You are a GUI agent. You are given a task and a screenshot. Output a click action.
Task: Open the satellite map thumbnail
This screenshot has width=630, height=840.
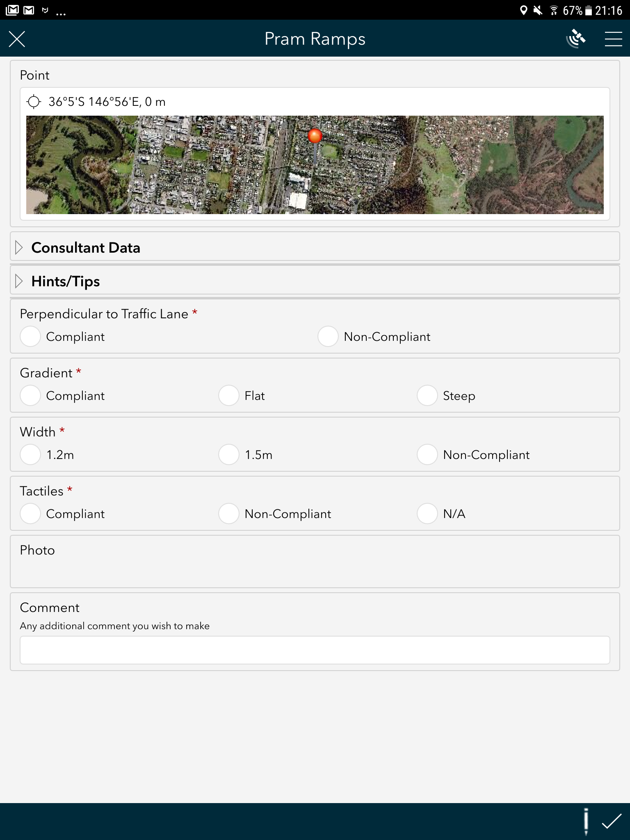click(x=315, y=164)
